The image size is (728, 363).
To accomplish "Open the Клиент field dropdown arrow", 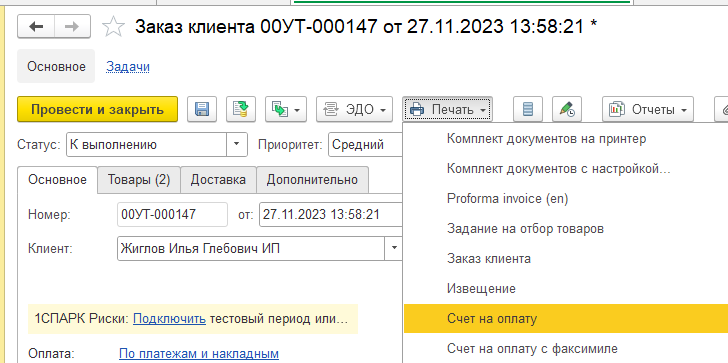I will (x=394, y=248).
